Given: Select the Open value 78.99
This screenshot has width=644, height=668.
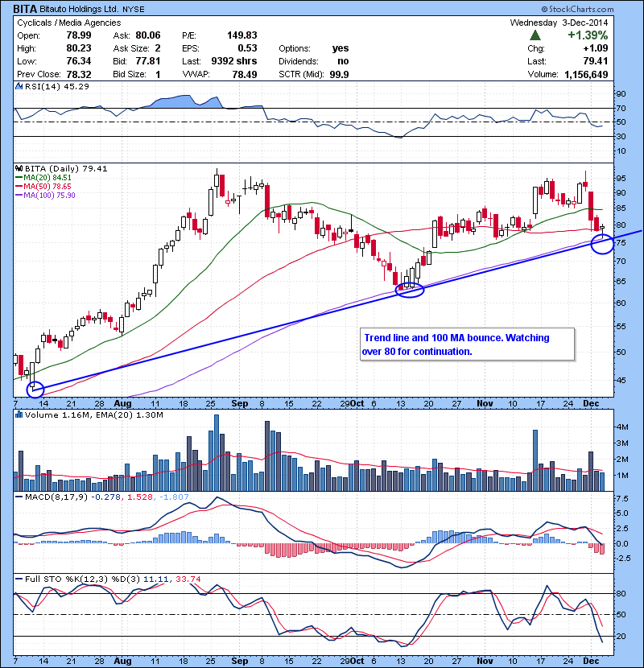Looking at the screenshot, I should [x=79, y=35].
